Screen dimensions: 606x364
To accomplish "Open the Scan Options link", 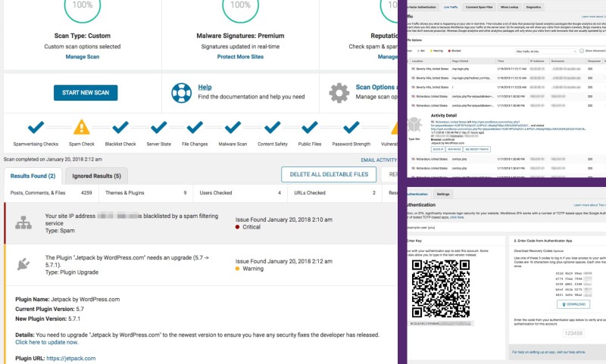I will click(375, 87).
